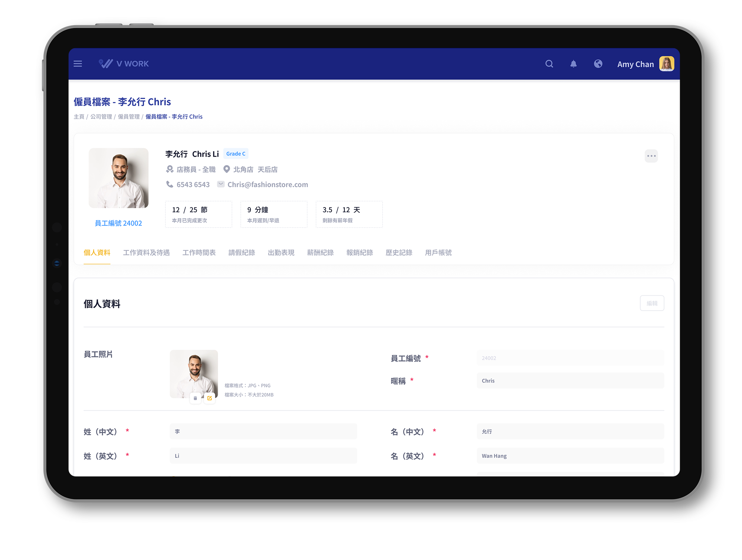
Task: Open the notifications bell
Action: coord(573,64)
